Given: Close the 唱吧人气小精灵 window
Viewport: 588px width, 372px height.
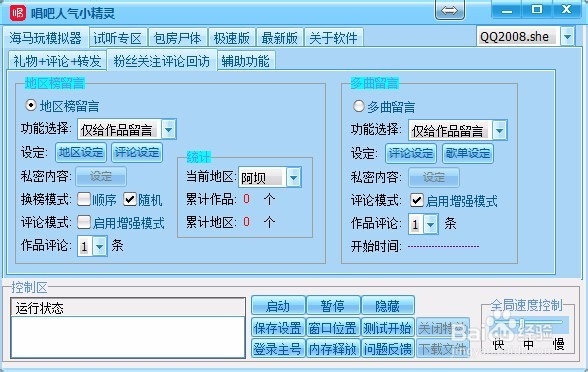Looking at the screenshot, I should tap(567, 10).
